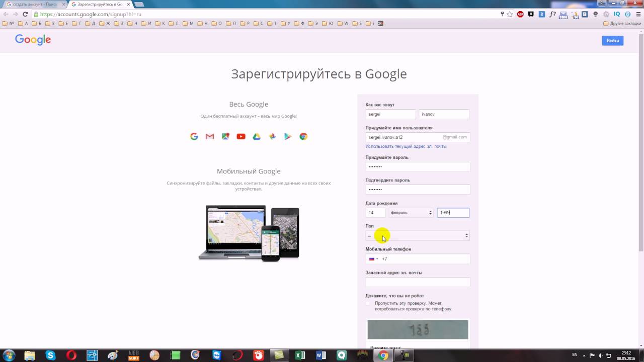Open the bookmark folder labeled А
The width and height of the screenshot is (644, 362).
pos(23,23)
